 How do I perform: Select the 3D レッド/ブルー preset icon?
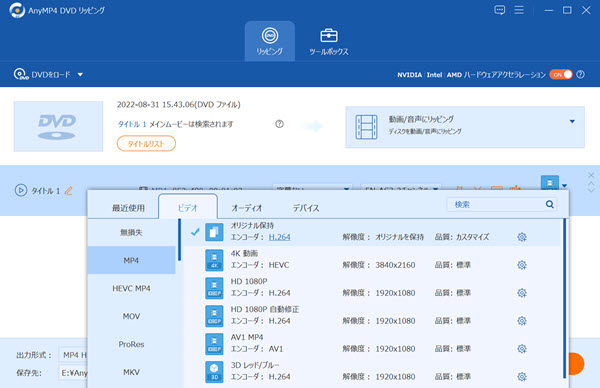(x=214, y=372)
